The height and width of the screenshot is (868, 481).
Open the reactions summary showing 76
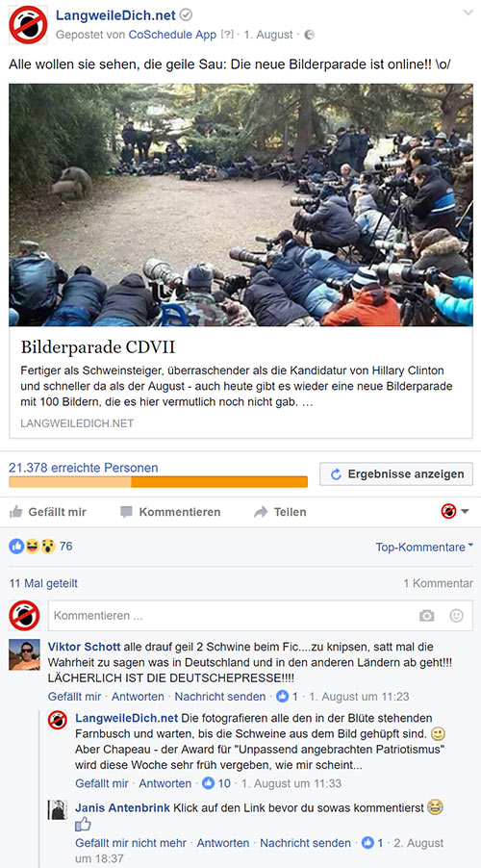point(41,547)
